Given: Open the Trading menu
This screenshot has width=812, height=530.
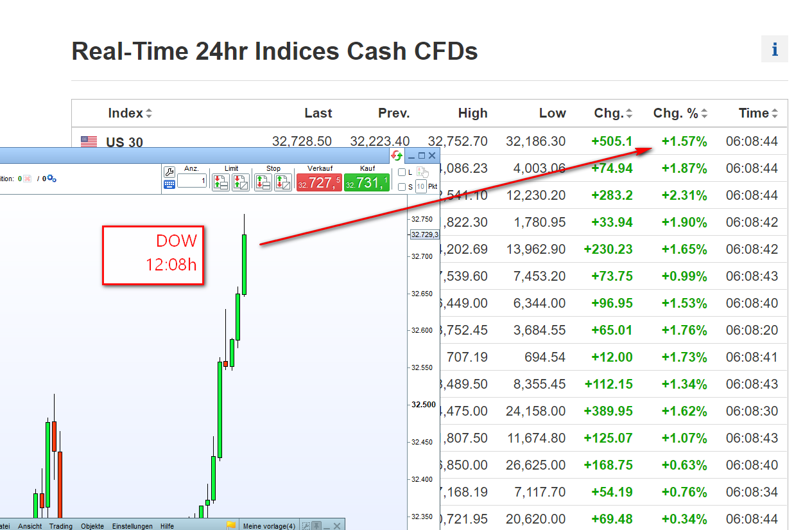Looking at the screenshot, I should pyautogui.click(x=61, y=526).
